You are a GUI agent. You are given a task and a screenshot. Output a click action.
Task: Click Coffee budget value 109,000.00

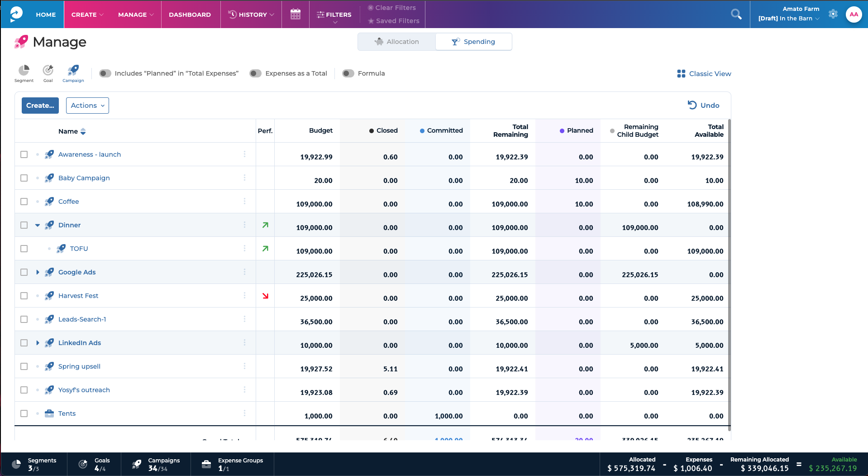tap(314, 204)
